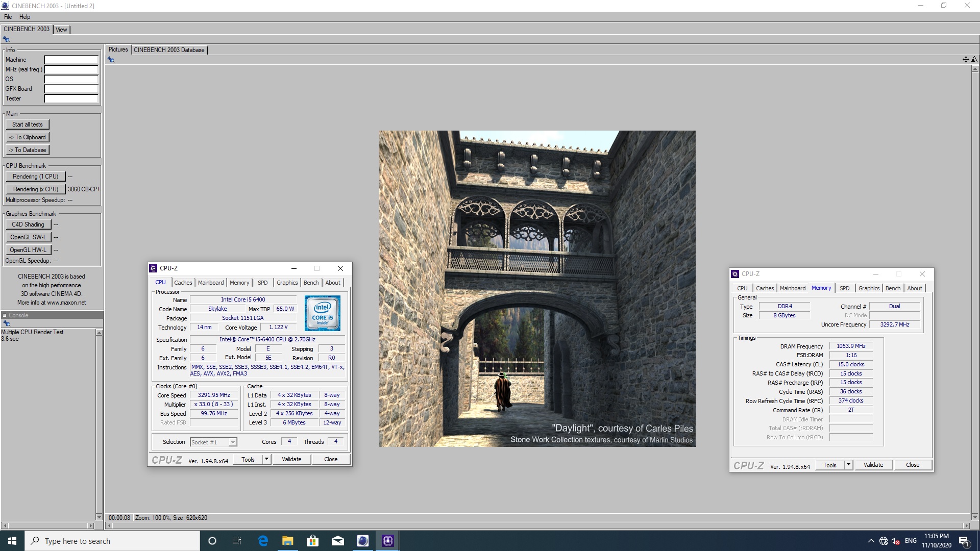Open network status tray icon
980x551 pixels.
point(884,541)
